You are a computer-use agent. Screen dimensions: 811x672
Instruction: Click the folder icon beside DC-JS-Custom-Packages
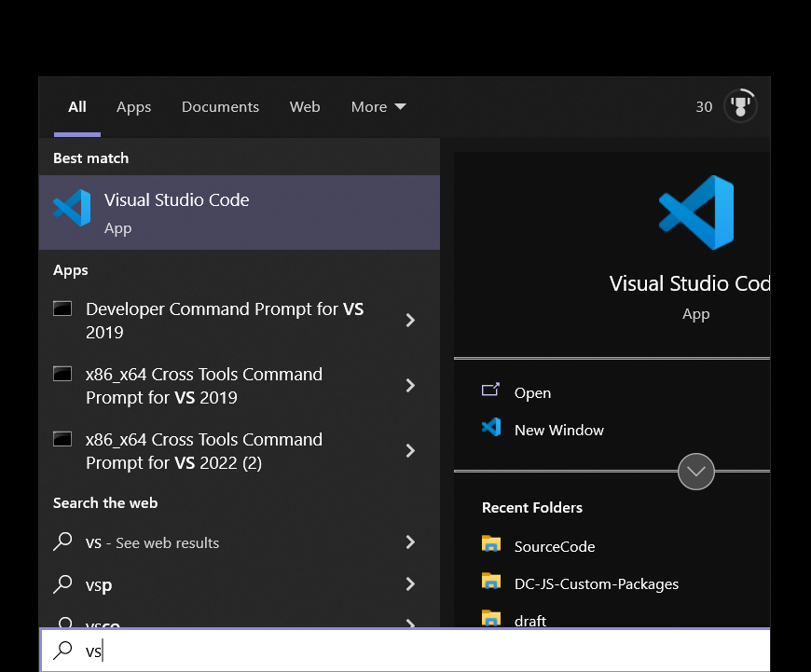491,581
